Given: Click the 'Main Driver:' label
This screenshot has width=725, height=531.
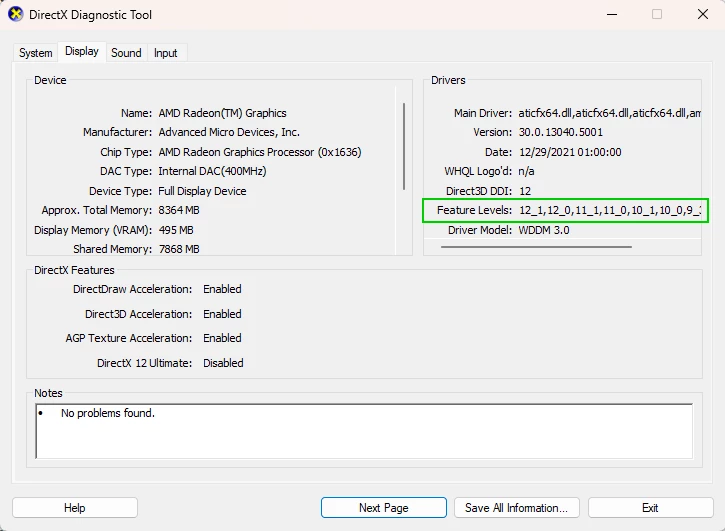Looking at the screenshot, I should [483, 113].
